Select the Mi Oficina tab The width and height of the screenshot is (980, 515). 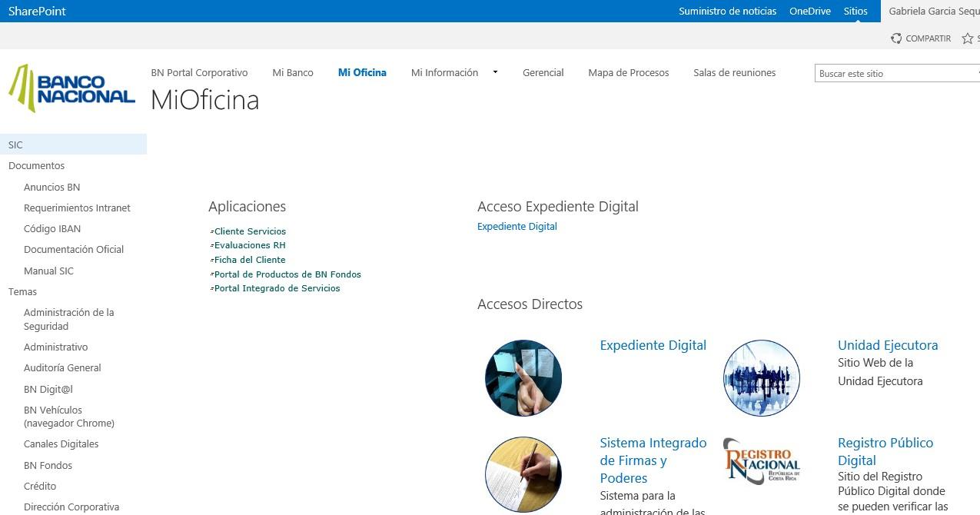coord(362,72)
